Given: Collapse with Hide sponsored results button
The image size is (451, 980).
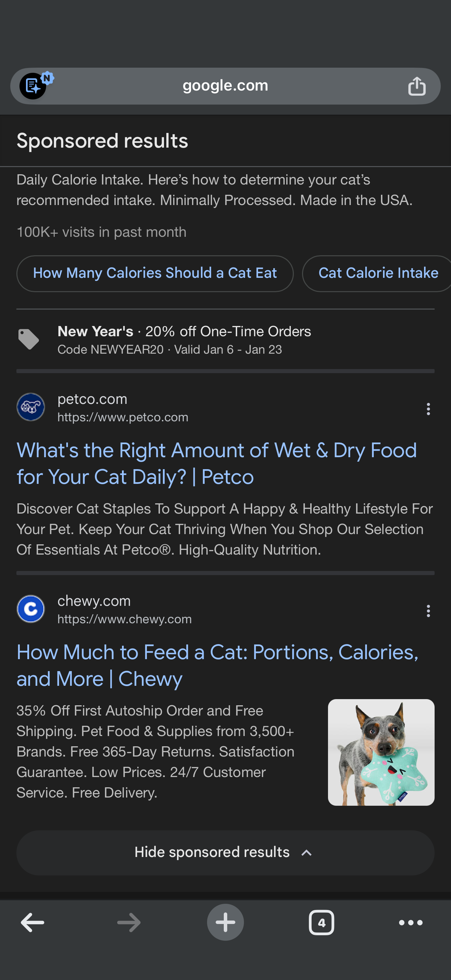Looking at the screenshot, I should [x=225, y=853].
